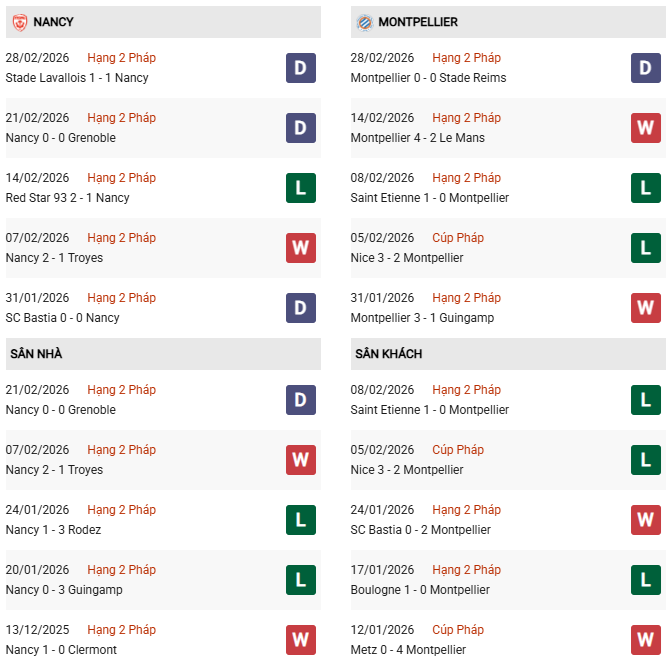Click the D badge for Montpellier 0-0 Stade Reims
This screenshot has height=665, width=672.
click(646, 68)
